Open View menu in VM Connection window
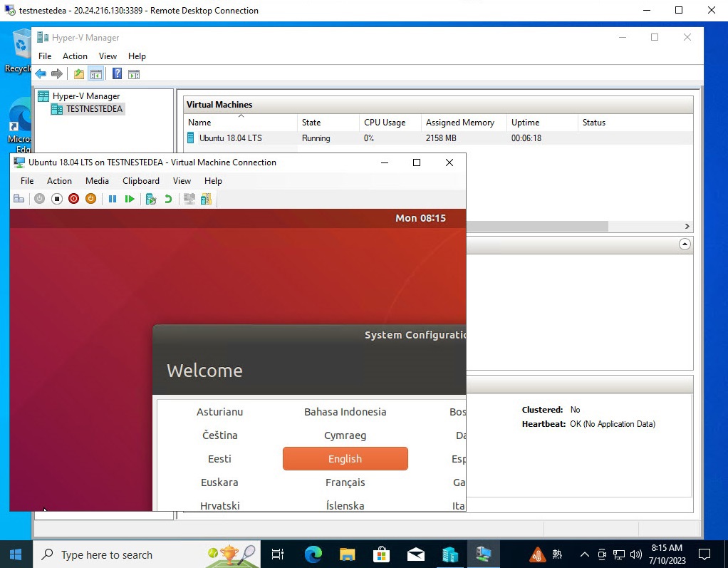728x568 pixels. pos(182,181)
